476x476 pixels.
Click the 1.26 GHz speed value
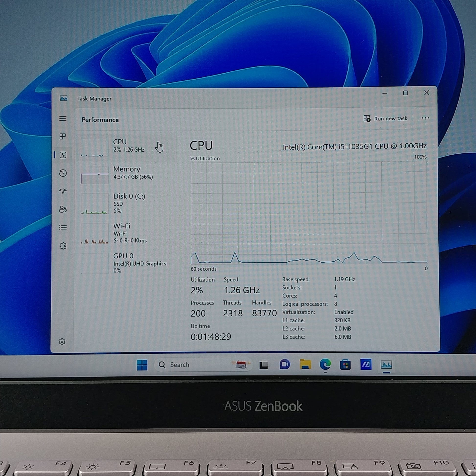point(242,290)
